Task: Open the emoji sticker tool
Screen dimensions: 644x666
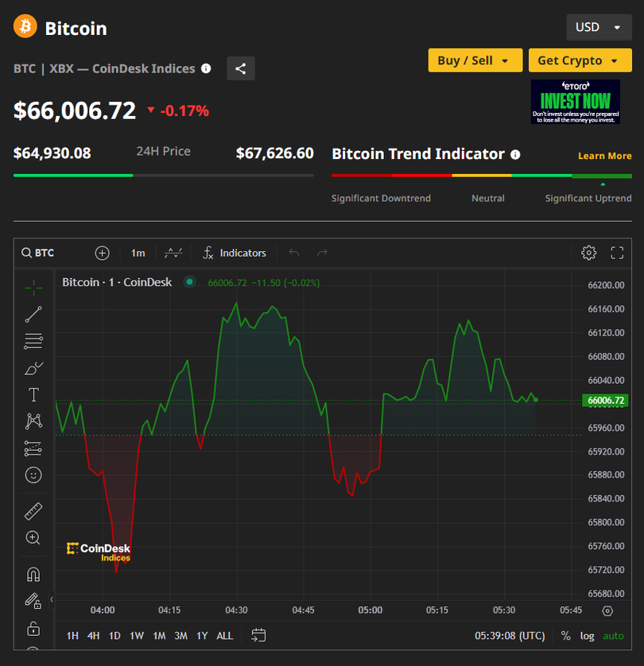Action: (33, 474)
